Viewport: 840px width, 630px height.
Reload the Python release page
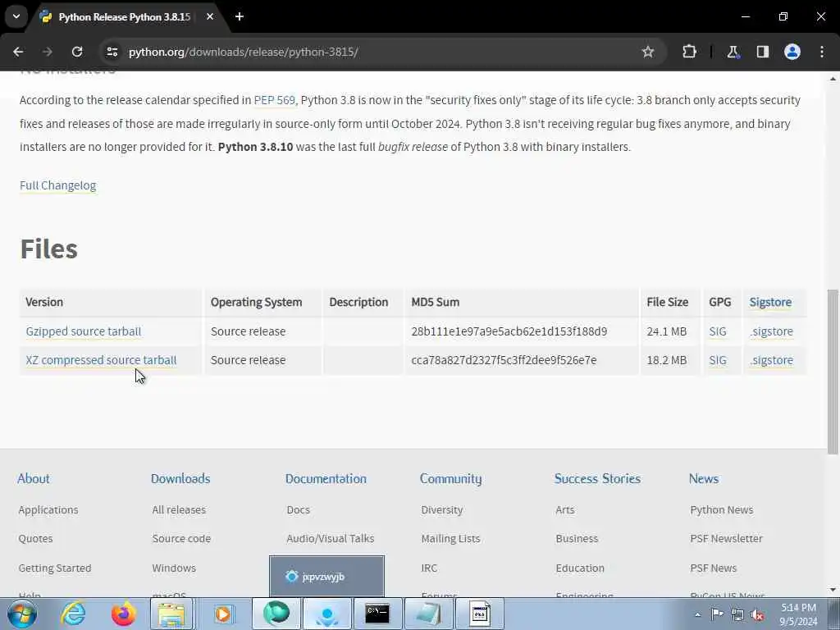click(x=77, y=52)
